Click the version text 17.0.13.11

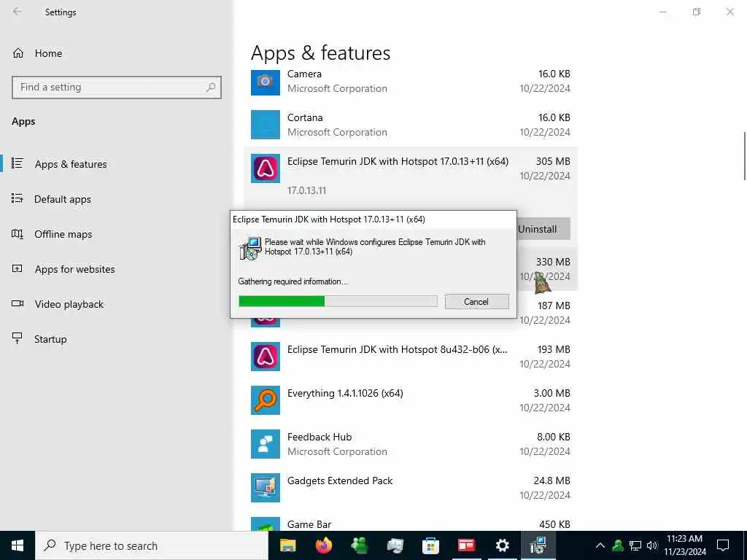pos(307,190)
